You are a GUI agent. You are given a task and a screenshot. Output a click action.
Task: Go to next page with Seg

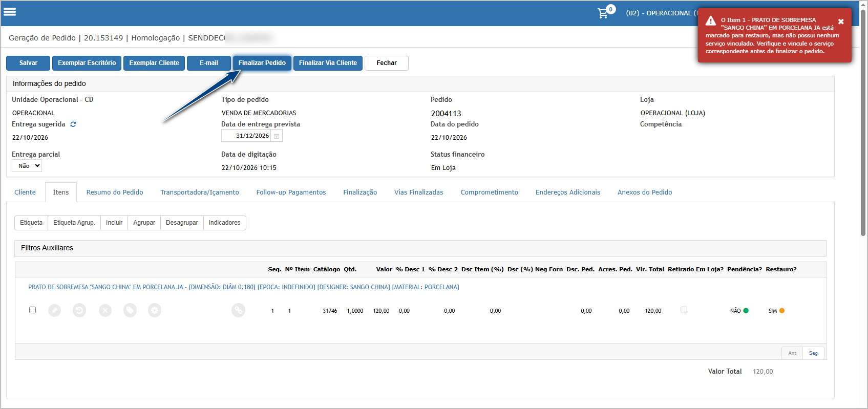(813, 353)
